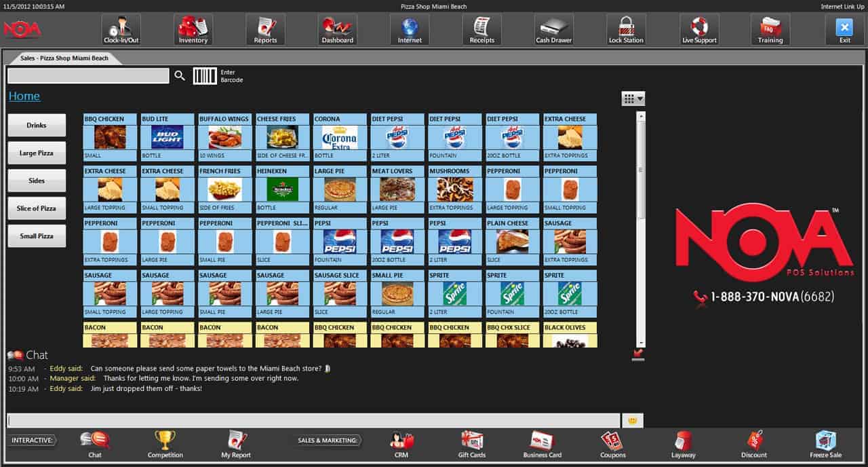Click the chat message input box

click(x=313, y=421)
